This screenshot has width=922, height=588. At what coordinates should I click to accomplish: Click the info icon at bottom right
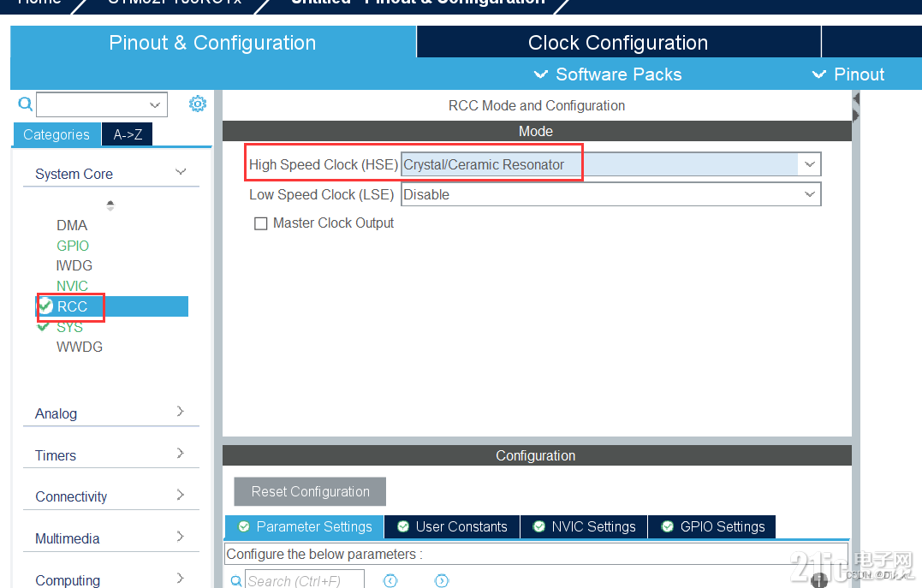pos(819,581)
